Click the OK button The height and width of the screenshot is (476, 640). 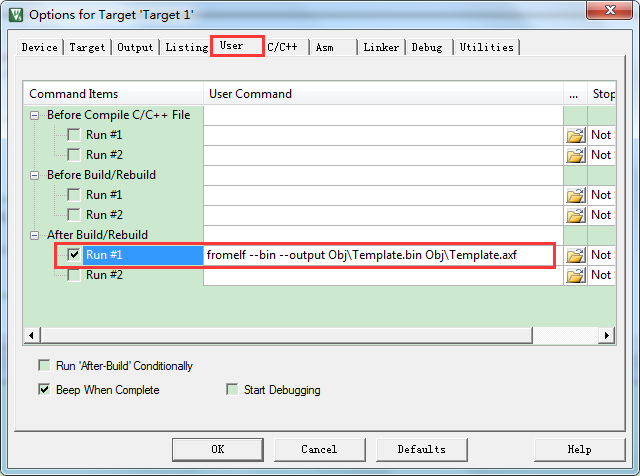pos(218,449)
